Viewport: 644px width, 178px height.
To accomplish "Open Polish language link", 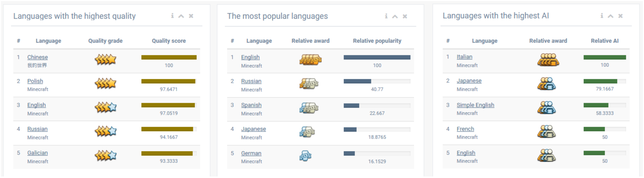I will [35, 81].
